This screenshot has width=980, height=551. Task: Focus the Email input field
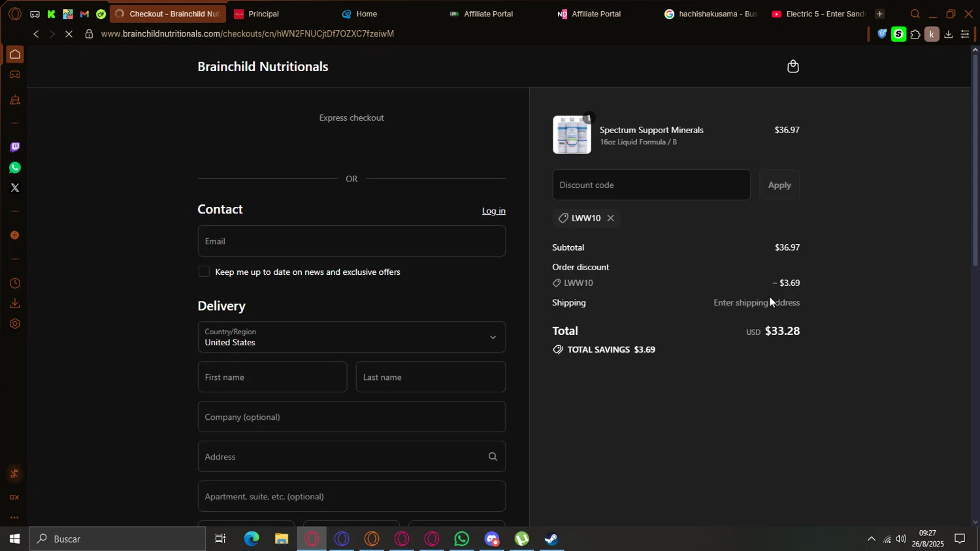[351, 241]
